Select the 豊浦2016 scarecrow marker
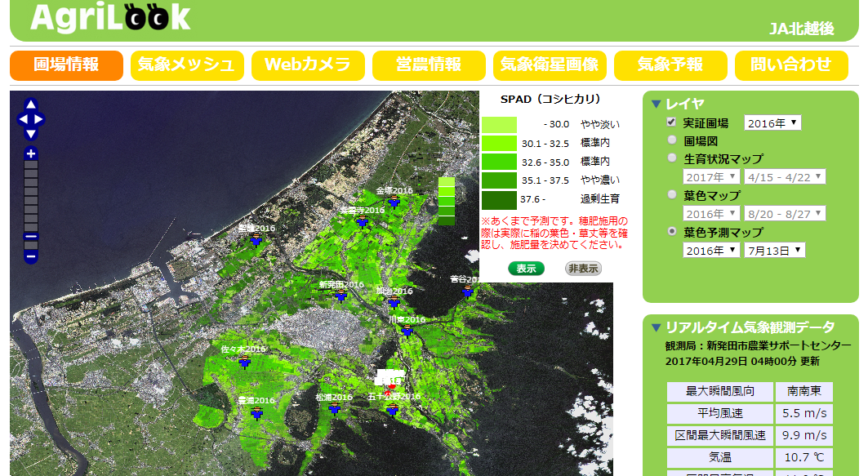Screen dimensions: 868x476 click(x=256, y=412)
